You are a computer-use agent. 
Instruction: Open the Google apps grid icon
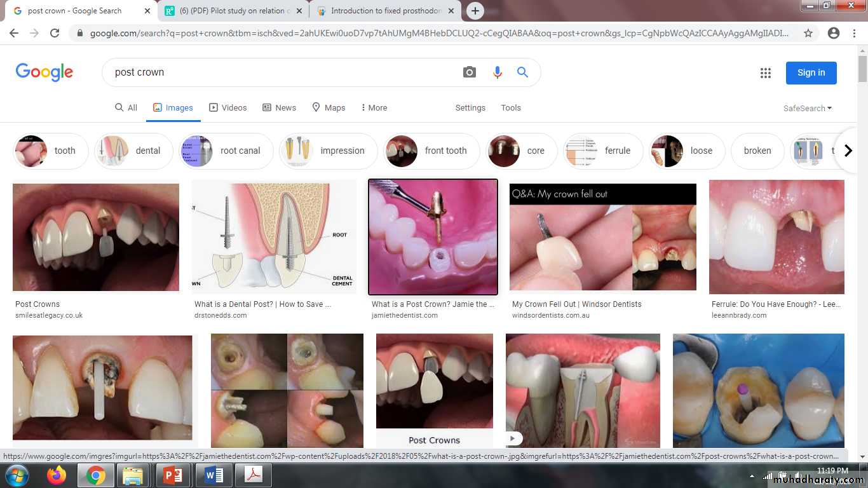point(765,73)
